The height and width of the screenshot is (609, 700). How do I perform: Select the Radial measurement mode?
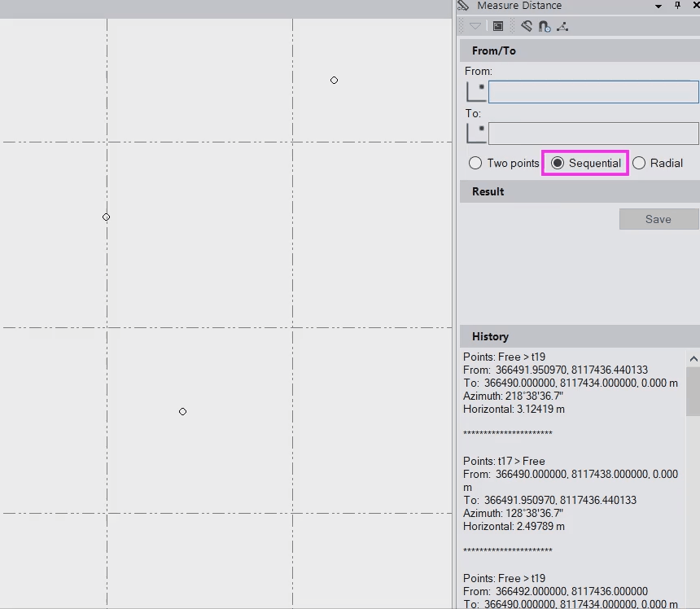[x=638, y=163]
